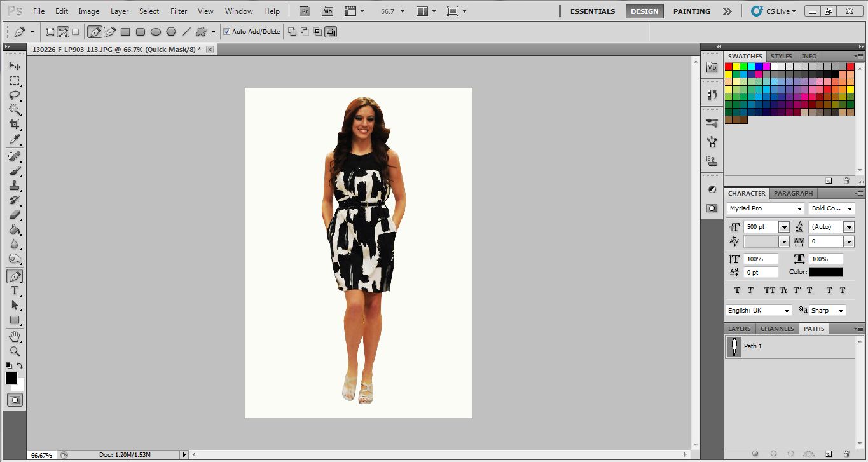
Task: Select the Clone Stamp tool
Action: [15, 186]
